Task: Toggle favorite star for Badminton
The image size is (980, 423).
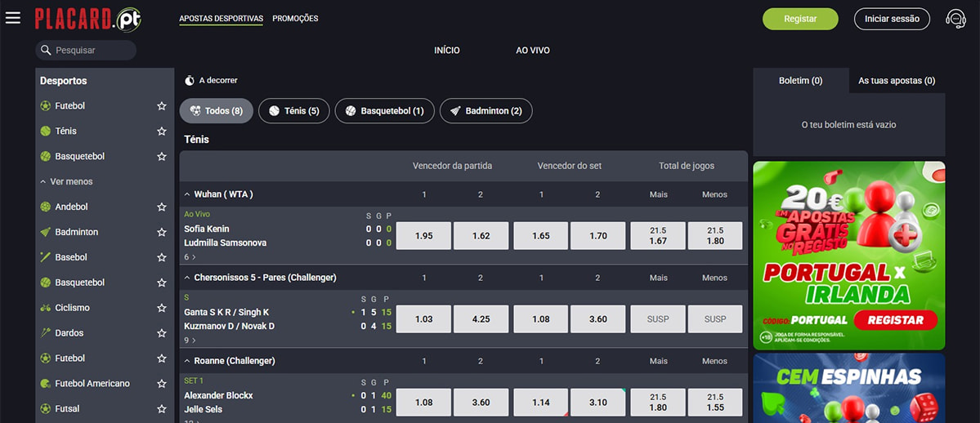Action: click(162, 233)
